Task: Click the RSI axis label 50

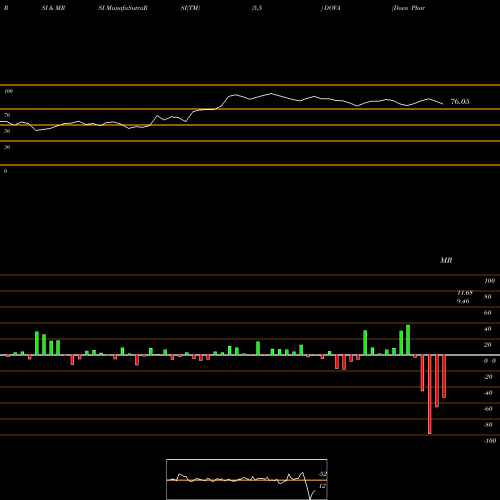Action: [x=7, y=131]
